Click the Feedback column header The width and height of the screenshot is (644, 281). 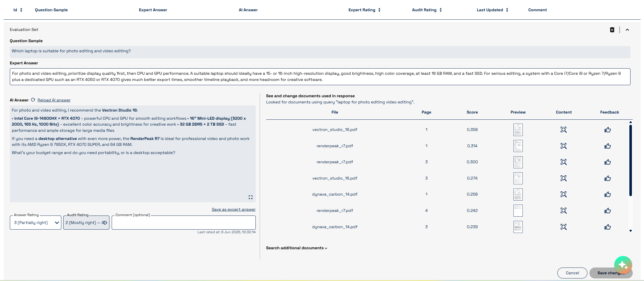point(609,112)
